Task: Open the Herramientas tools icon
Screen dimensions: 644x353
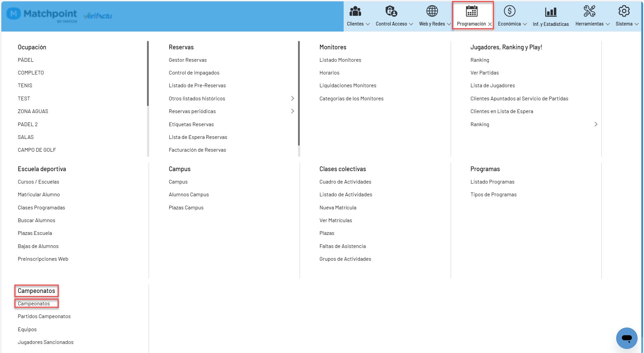Action: click(x=589, y=11)
